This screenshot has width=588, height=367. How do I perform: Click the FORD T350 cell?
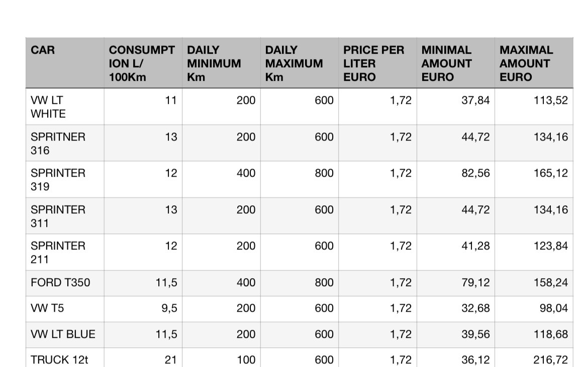65,283
